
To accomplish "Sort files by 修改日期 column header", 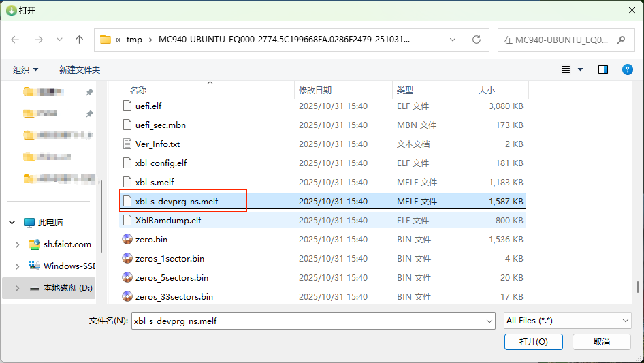I will click(x=315, y=90).
